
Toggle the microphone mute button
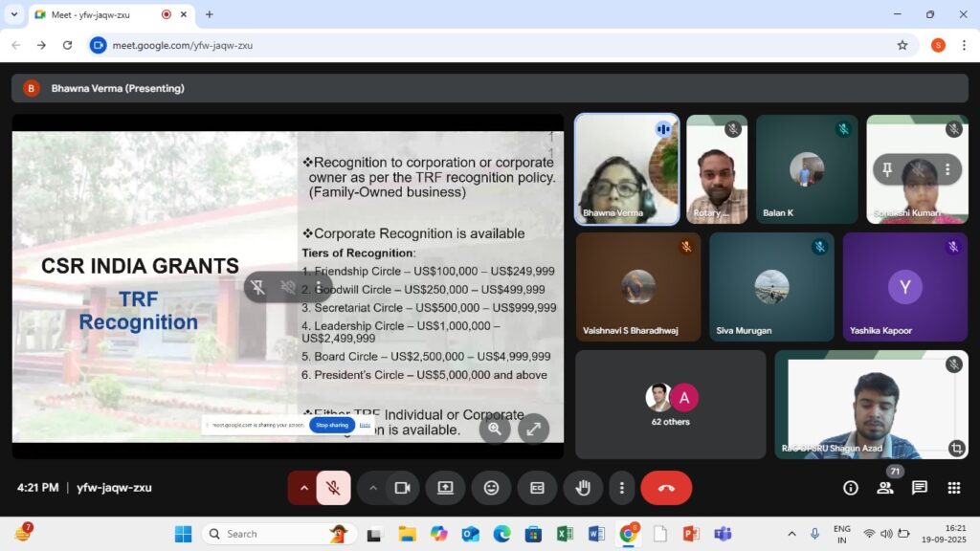(x=333, y=488)
